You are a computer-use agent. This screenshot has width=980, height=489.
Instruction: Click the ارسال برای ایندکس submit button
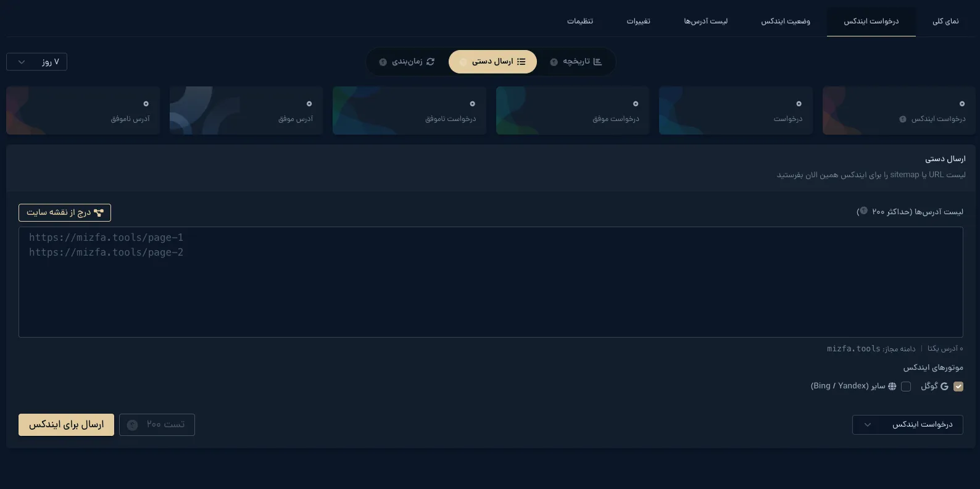(66, 425)
